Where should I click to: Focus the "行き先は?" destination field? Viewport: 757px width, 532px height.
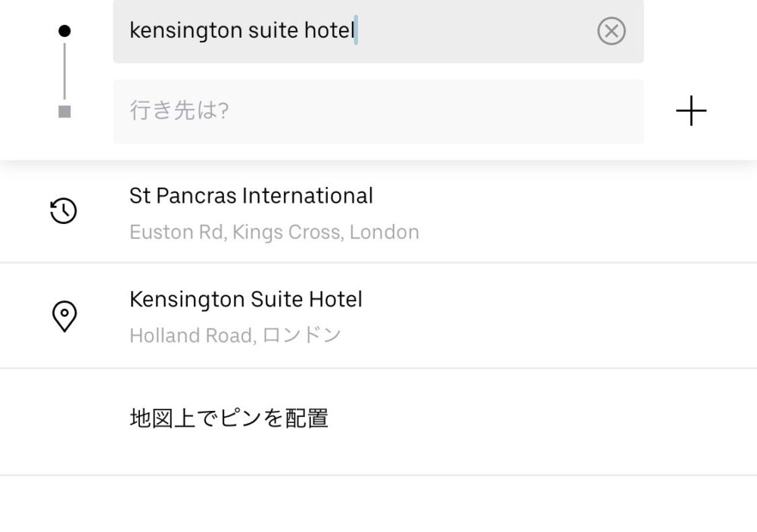point(378,111)
